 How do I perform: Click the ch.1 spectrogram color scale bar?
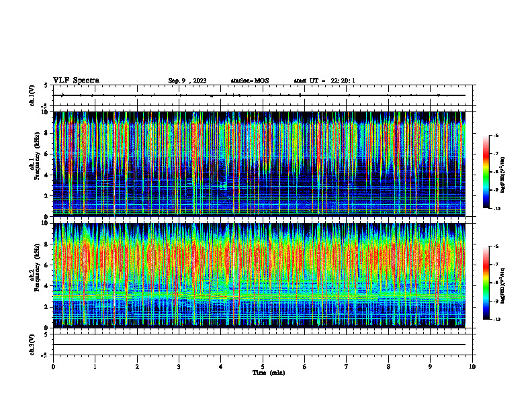click(x=486, y=172)
